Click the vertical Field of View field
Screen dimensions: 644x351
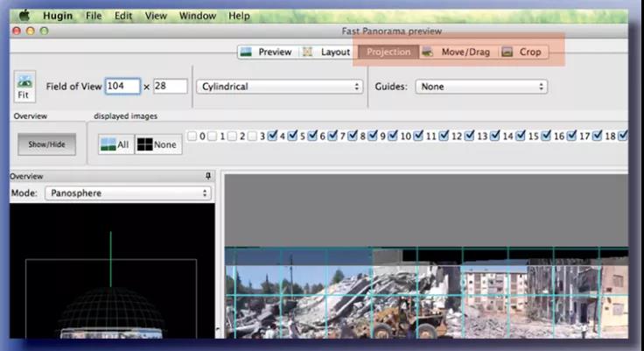170,86
